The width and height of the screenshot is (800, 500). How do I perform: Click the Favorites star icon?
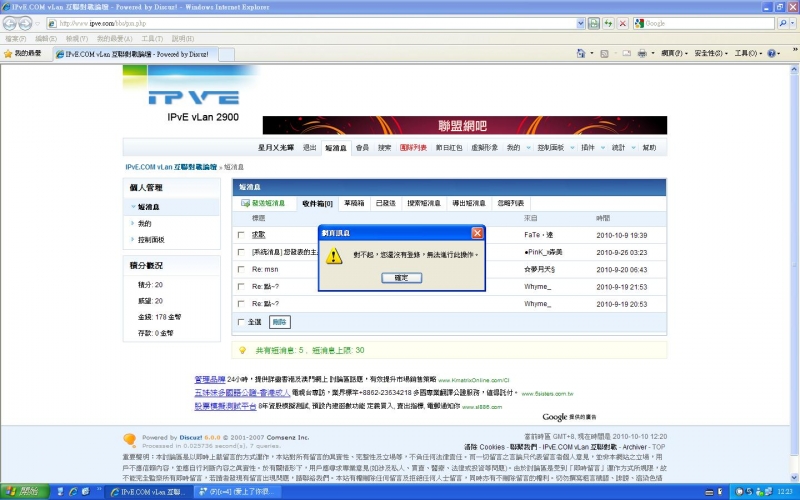pyautogui.click(x=8, y=53)
